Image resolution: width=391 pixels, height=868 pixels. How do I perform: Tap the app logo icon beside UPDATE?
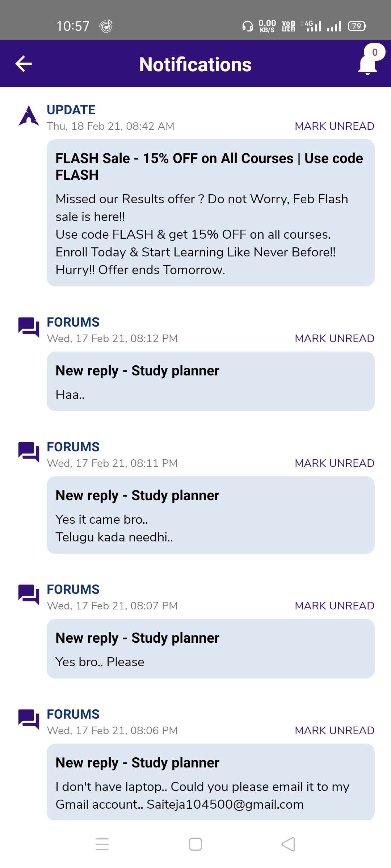[29, 116]
